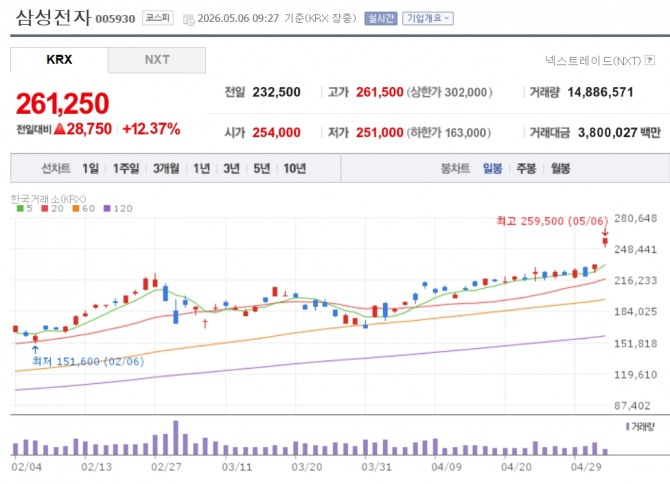670x484 pixels.
Task: Click the 최고 259,500 (05/06) chart annotation
Action: (552, 221)
